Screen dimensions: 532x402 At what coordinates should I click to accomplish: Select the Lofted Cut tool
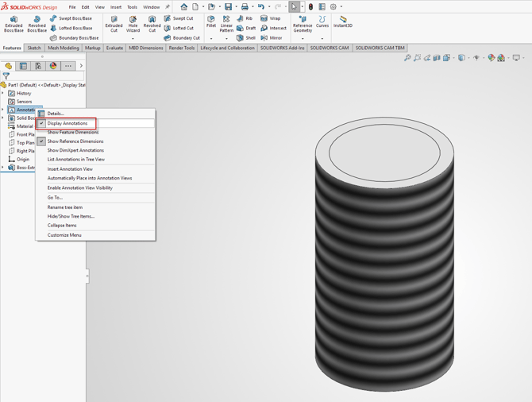(179, 28)
